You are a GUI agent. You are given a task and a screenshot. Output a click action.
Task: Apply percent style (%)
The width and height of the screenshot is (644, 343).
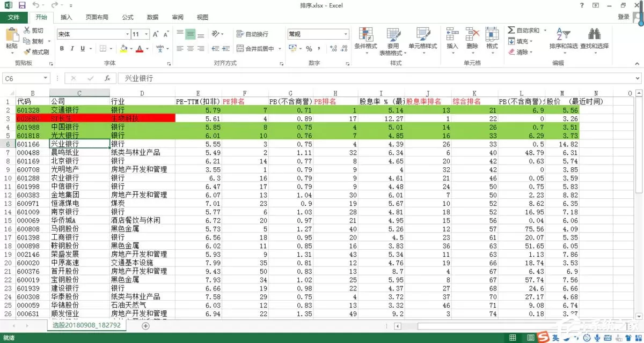pos(309,49)
